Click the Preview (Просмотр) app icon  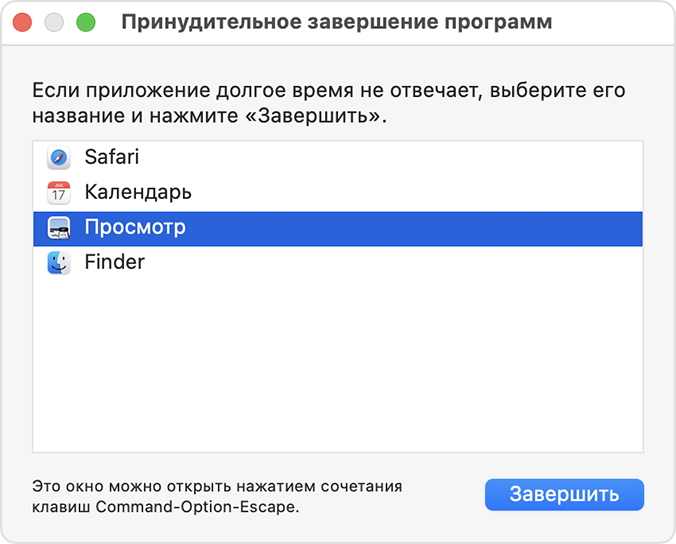click(x=59, y=228)
